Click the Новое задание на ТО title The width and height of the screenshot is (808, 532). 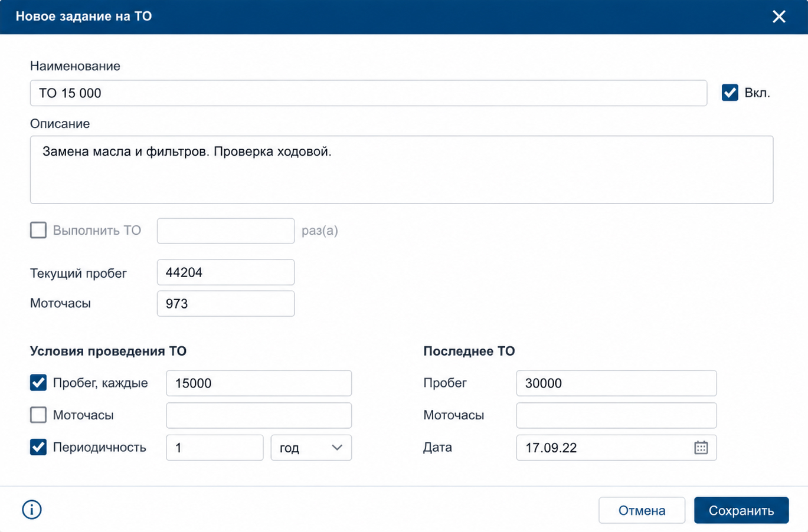point(84,16)
